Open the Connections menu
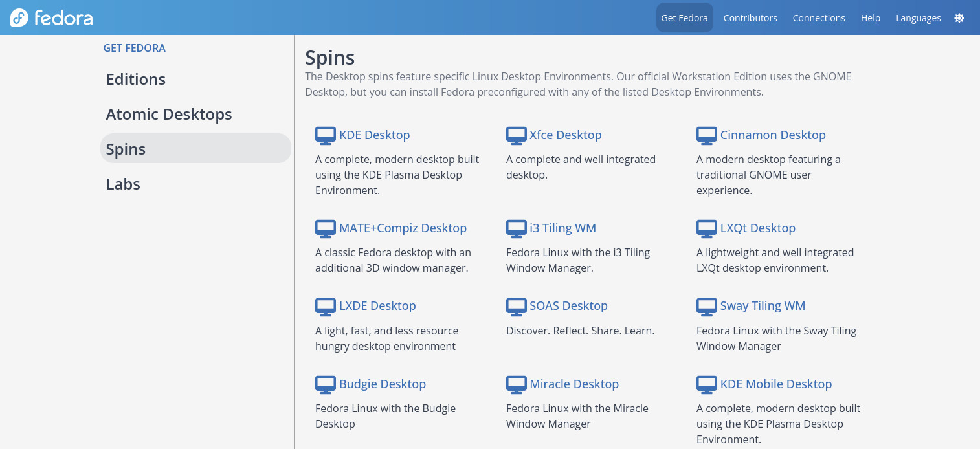 [819, 18]
